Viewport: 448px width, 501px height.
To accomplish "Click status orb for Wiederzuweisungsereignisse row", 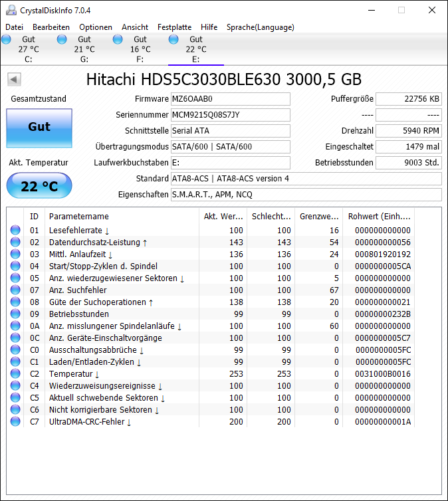I will tap(15, 385).
